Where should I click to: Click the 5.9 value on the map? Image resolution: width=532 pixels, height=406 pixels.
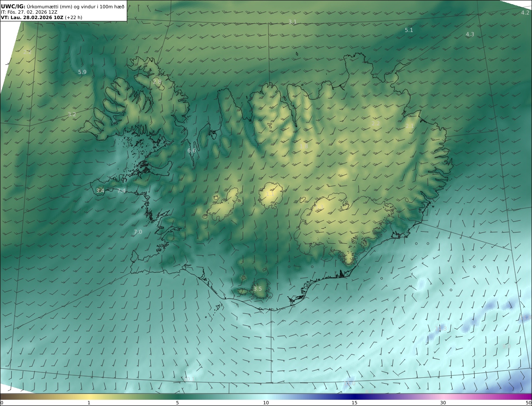(x=82, y=72)
